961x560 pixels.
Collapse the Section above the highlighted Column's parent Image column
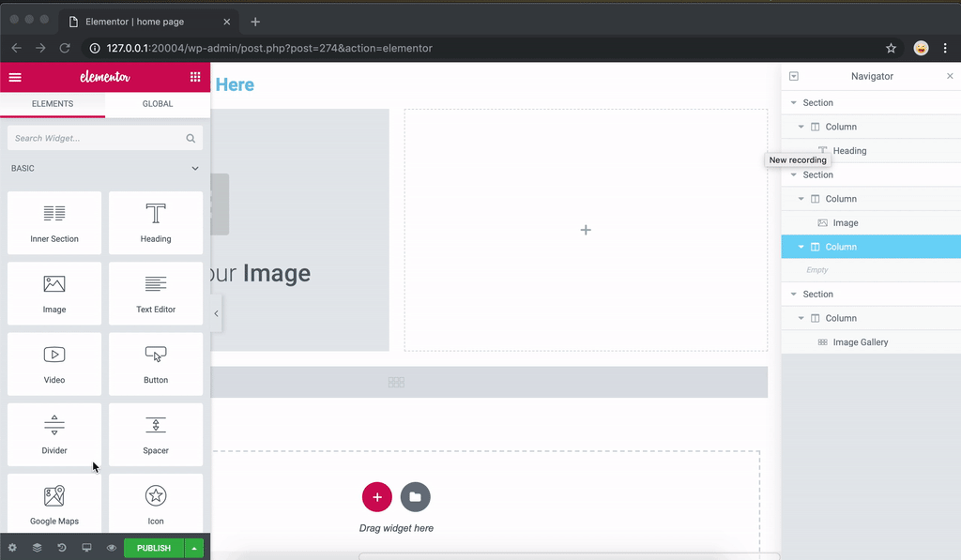[794, 174]
